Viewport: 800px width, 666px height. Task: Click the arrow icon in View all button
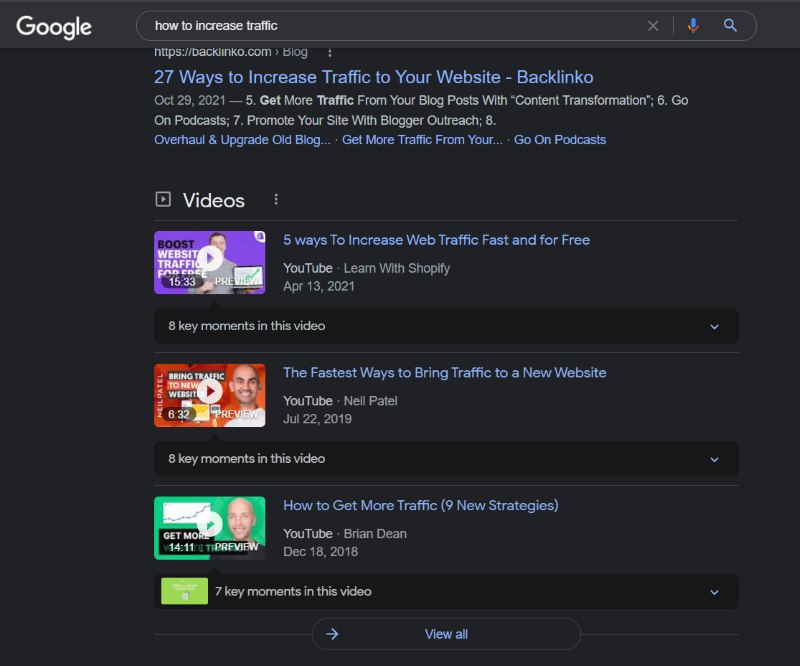point(332,634)
